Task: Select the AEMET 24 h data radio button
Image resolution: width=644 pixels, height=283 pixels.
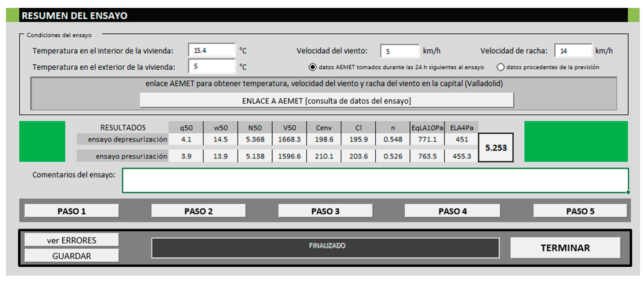Action: click(x=313, y=67)
